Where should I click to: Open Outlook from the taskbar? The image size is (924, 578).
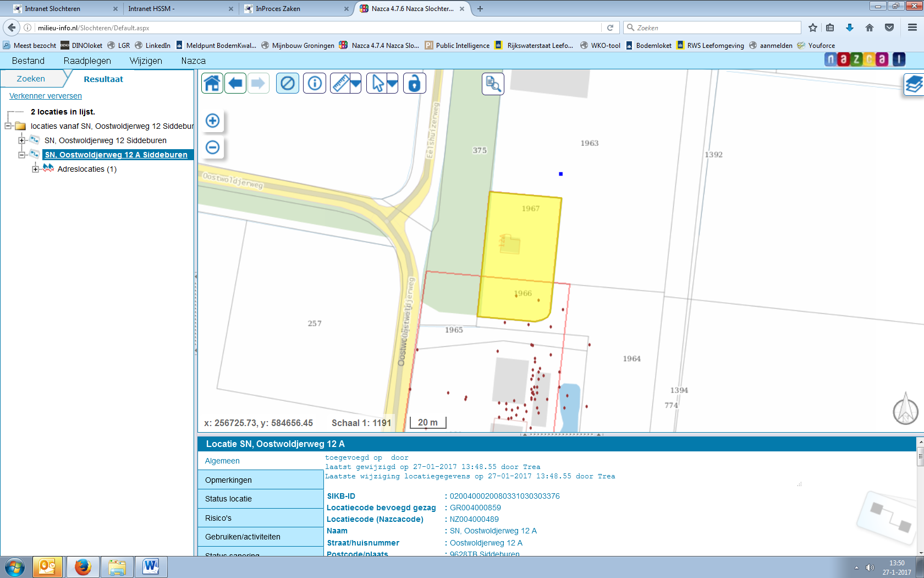click(x=47, y=567)
